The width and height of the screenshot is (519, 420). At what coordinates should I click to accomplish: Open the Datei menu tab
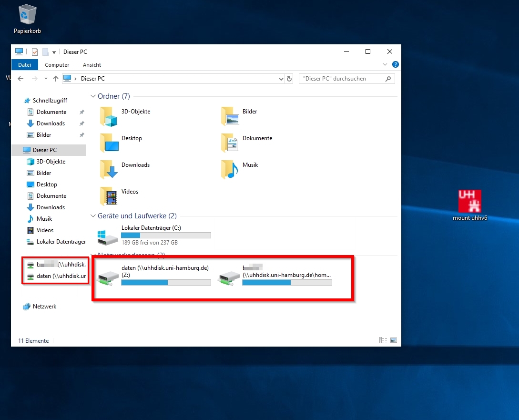point(24,65)
